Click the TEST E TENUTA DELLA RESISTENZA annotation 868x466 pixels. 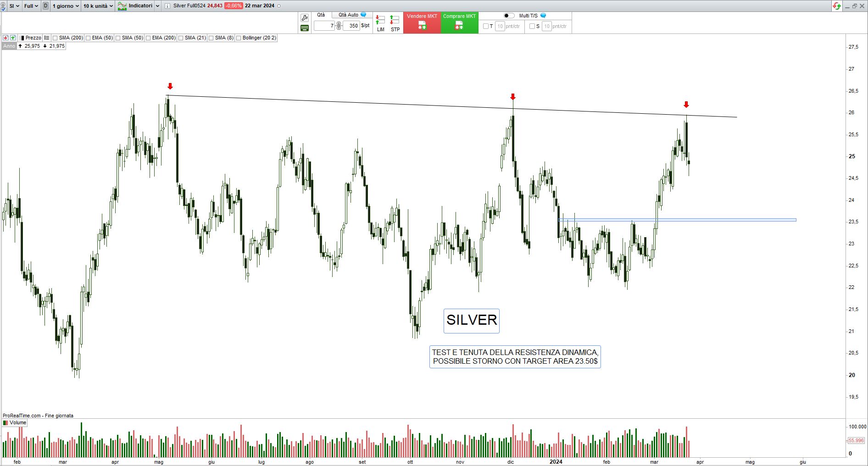(x=515, y=357)
